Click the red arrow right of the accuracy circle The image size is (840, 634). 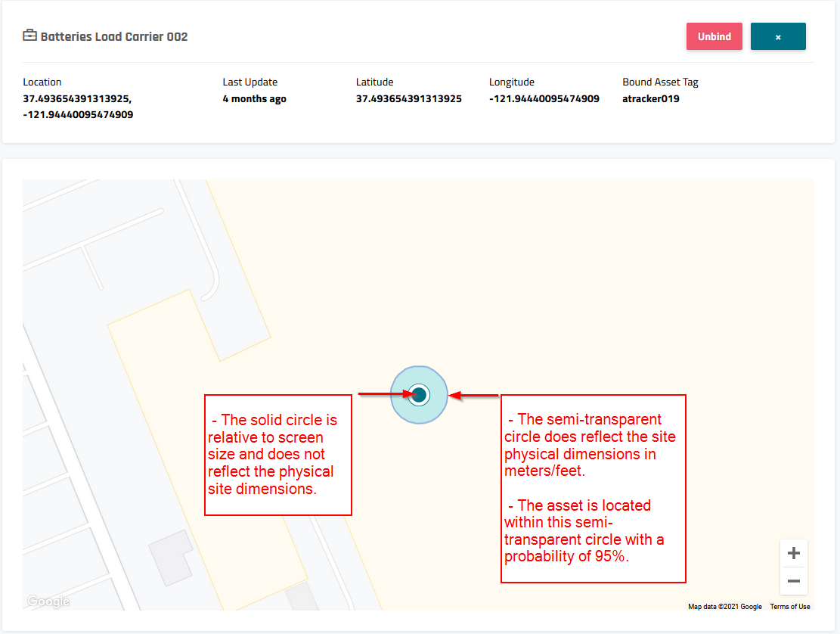pos(474,395)
